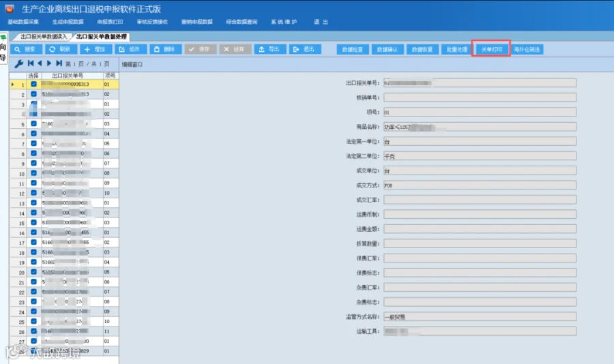Image resolution: width=614 pixels, height=364 pixels.
Task: Toggle the checkbox in row 17
Action: [33, 242]
